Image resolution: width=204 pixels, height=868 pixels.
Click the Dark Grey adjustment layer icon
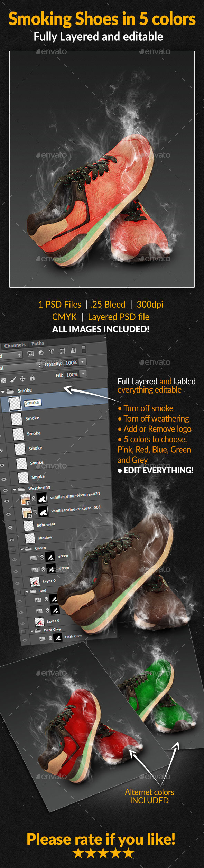click(43, 639)
